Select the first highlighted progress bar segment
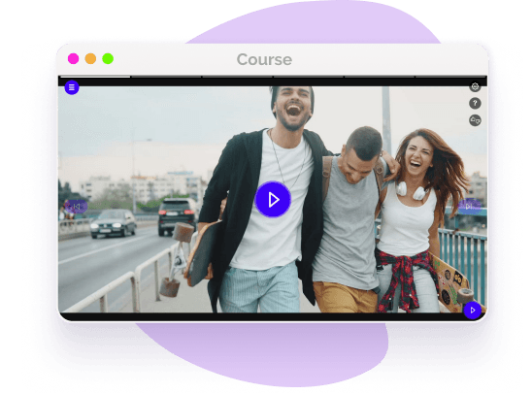 (x=95, y=77)
